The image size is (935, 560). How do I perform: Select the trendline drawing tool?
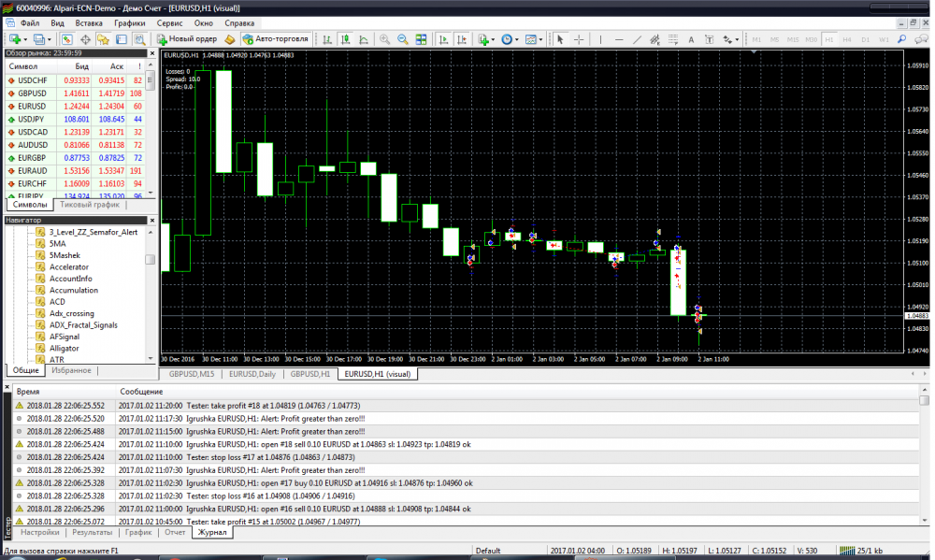637,39
